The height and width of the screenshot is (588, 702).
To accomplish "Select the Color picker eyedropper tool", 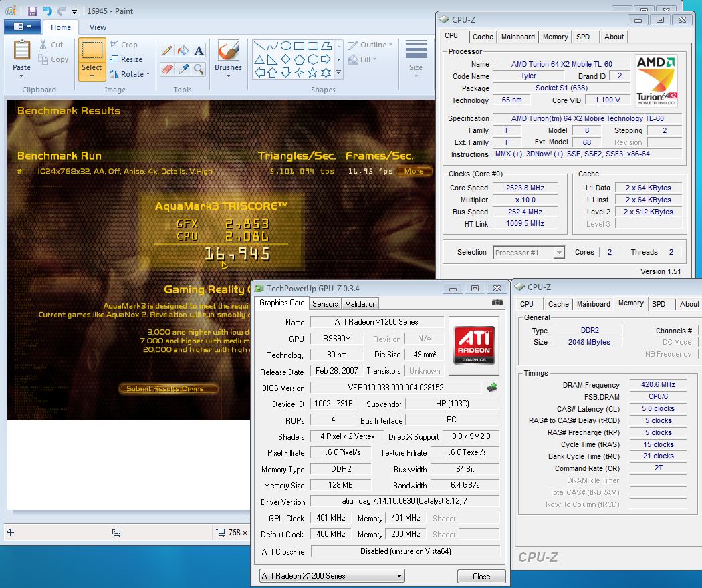I will 183,69.
